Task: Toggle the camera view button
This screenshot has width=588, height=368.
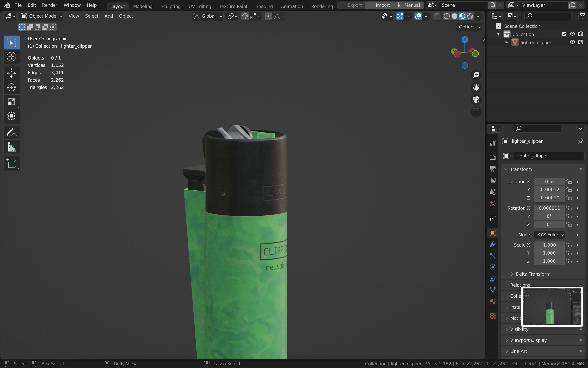Action: click(476, 100)
